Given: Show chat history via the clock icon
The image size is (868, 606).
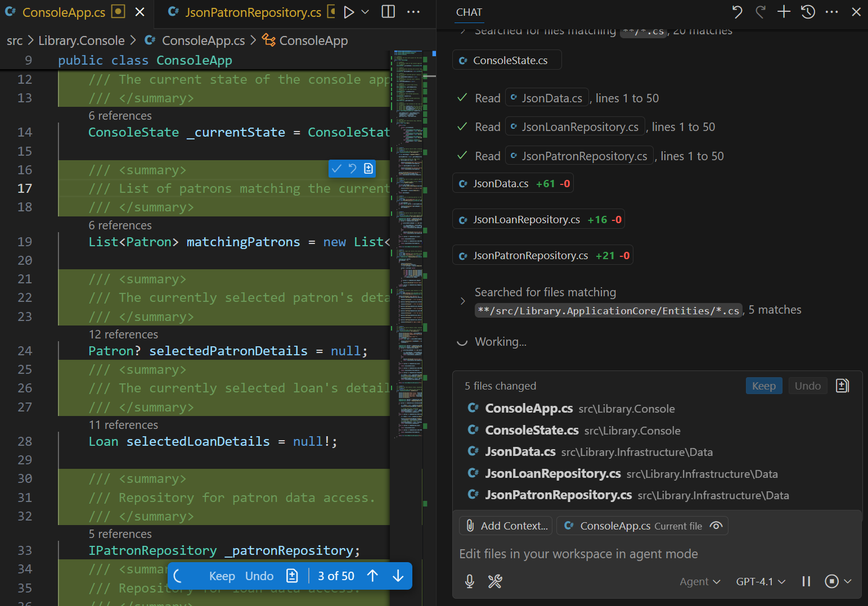Looking at the screenshot, I should click(808, 12).
